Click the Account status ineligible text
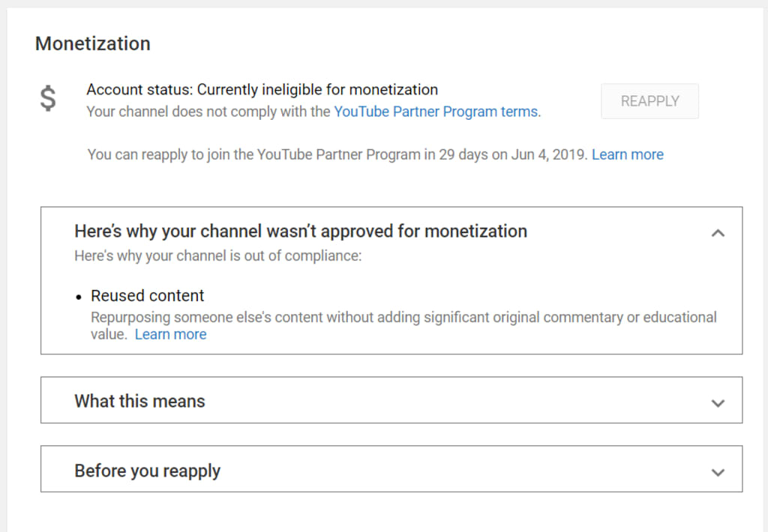Screen dimensions: 768x532 pos(262,90)
